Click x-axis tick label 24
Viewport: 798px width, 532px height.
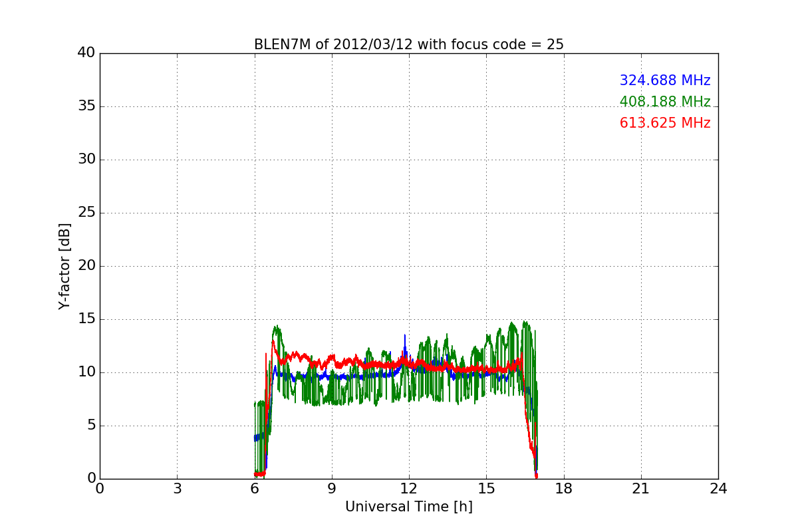click(x=718, y=489)
